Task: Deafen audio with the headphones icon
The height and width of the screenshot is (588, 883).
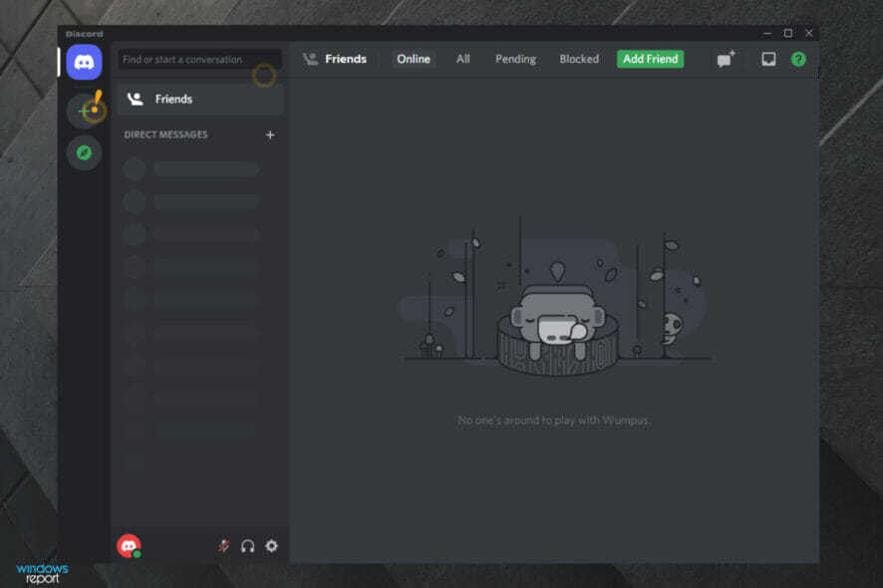Action: click(246, 545)
